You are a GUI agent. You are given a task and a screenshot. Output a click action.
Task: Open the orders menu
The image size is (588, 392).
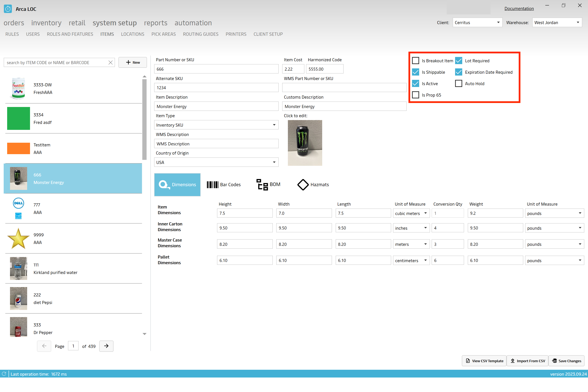pyautogui.click(x=14, y=23)
